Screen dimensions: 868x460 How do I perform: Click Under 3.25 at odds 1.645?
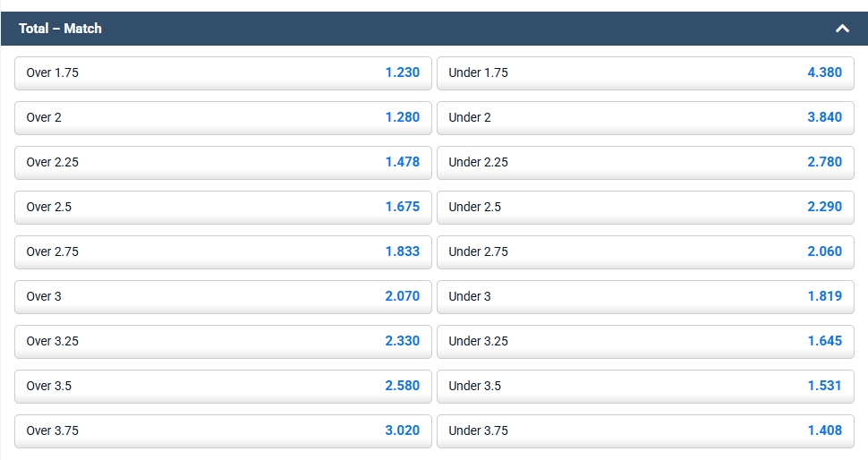tap(645, 341)
